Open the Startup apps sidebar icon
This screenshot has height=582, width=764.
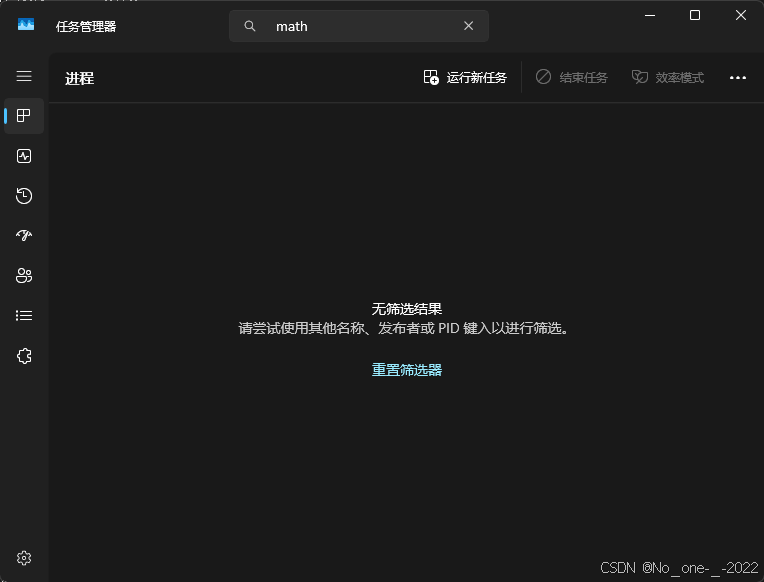click(x=24, y=236)
